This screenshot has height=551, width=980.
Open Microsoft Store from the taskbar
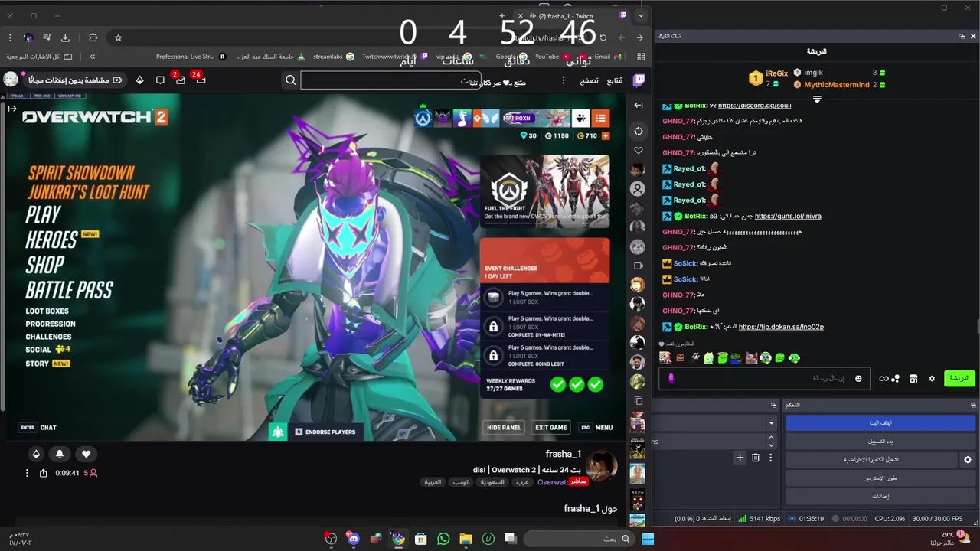click(420, 539)
